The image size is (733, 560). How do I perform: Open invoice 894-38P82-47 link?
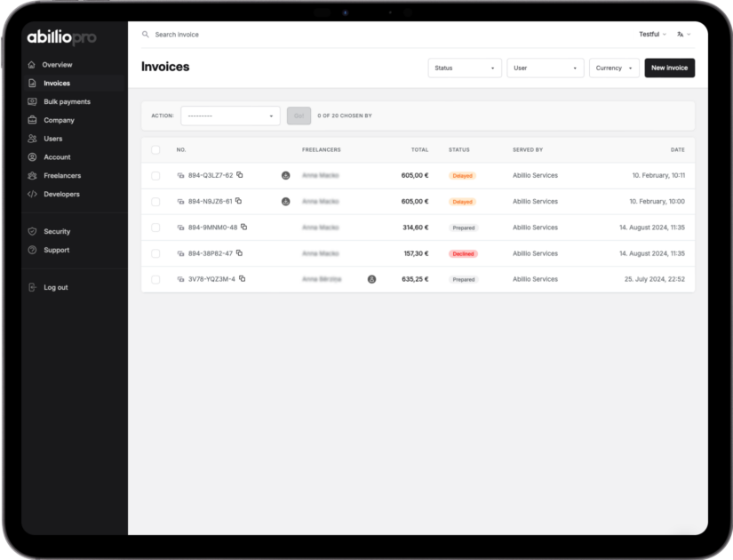point(210,253)
